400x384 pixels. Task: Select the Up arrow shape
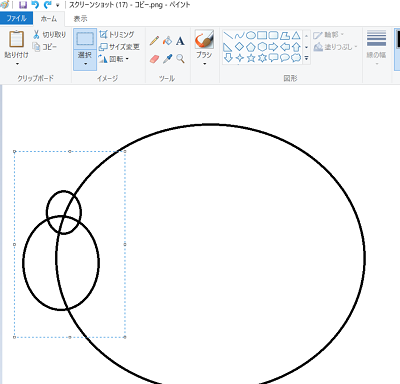pyautogui.click(x=296, y=47)
